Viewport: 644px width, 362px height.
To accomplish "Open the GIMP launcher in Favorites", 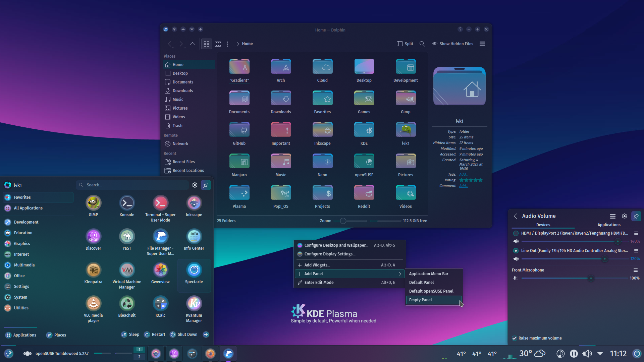I will [93, 206].
